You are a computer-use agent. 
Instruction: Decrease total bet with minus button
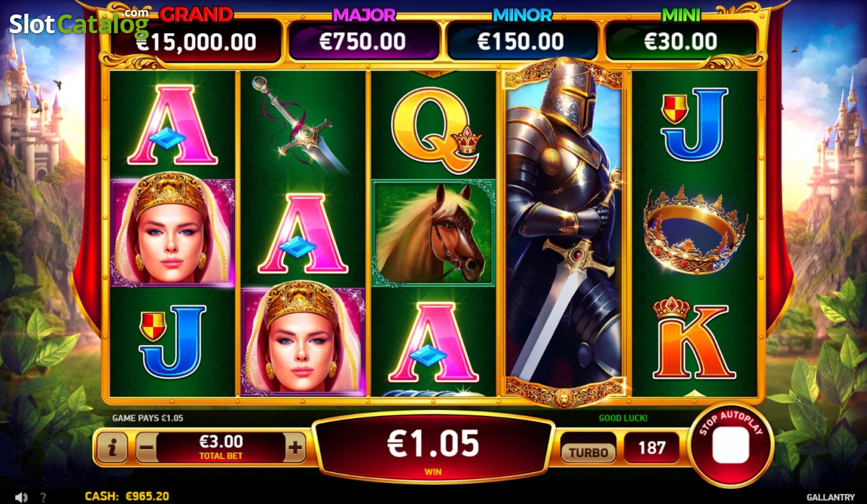click(x=146, y=448)
